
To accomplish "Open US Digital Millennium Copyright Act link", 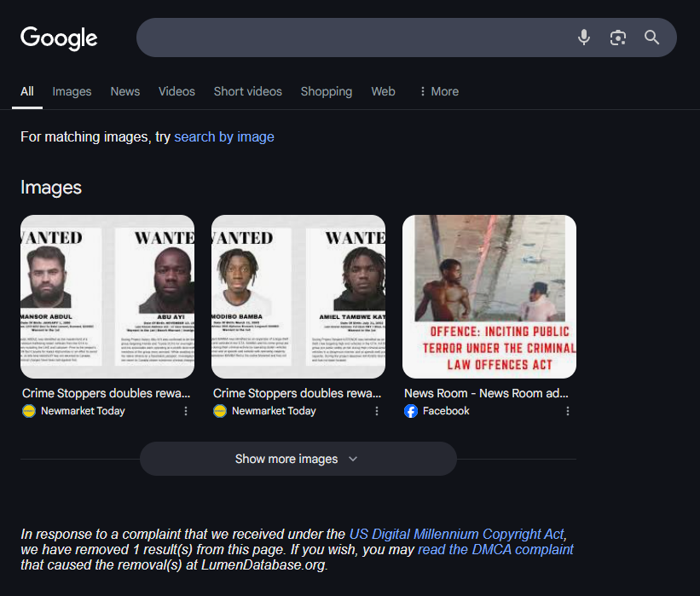I will coord(457,534).
